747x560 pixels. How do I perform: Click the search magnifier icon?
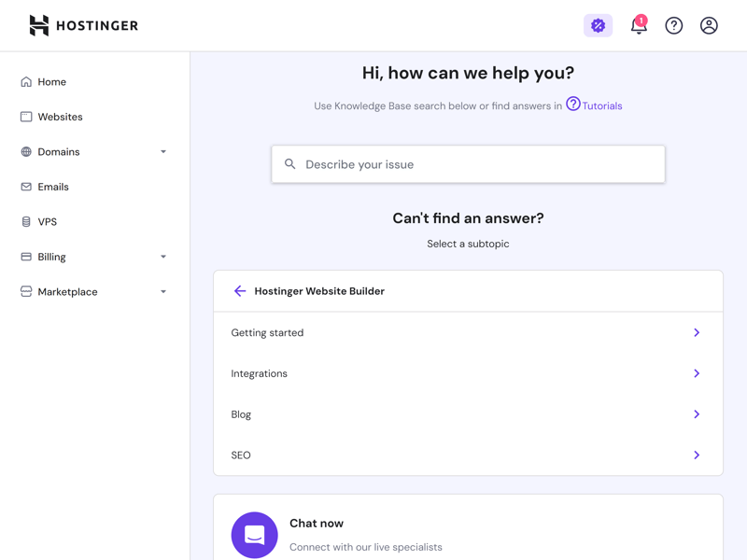(x=289, y=164)
